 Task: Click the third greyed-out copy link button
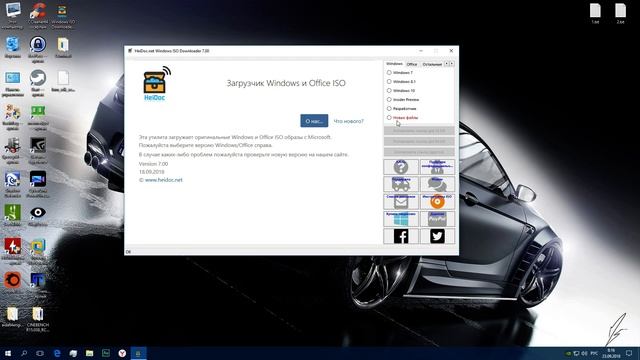(x=419, y=152)
